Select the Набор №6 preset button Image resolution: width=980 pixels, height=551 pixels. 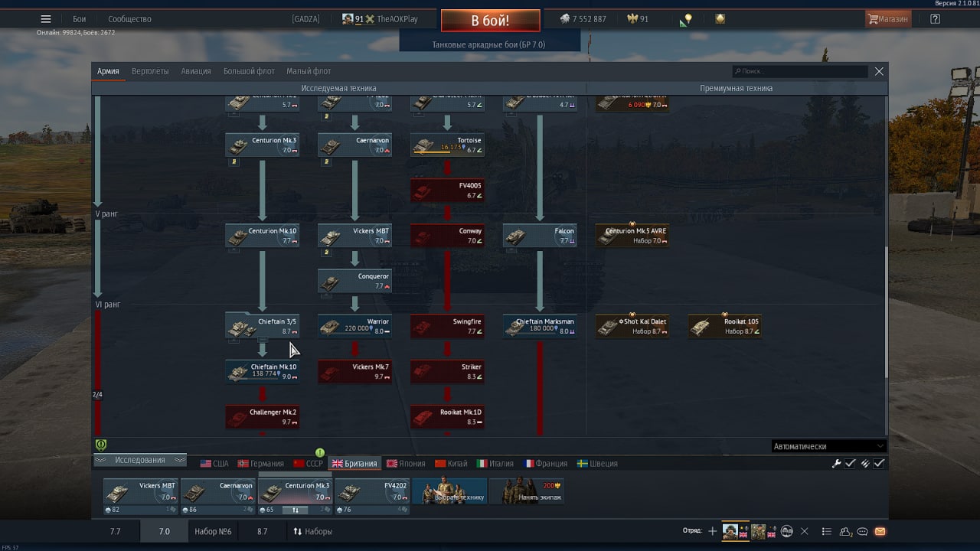coord(213,531)
